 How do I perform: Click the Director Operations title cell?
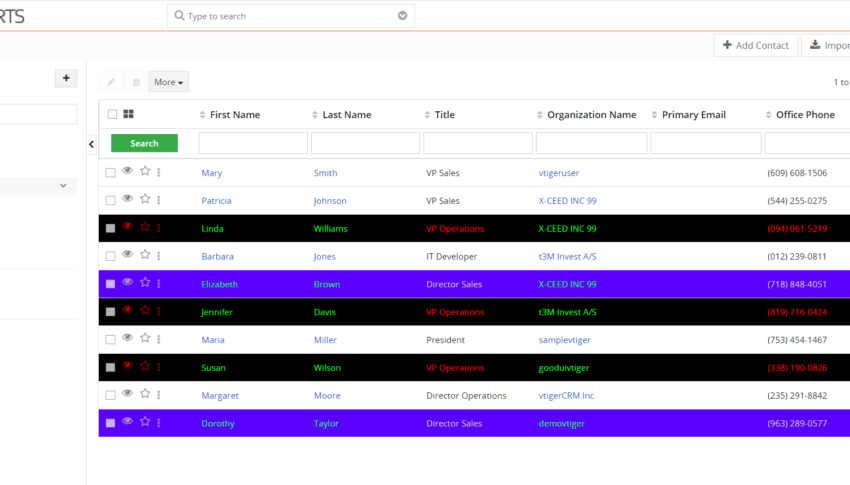click(x=466, y=396)
